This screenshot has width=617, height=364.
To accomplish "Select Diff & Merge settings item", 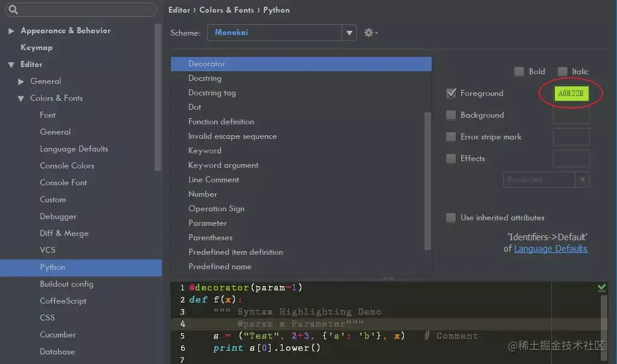I will [x=64, y=234].
